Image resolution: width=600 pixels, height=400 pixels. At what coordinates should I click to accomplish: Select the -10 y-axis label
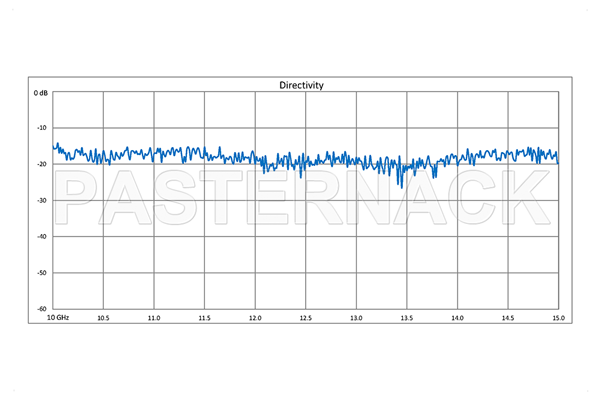coord(42,128)
